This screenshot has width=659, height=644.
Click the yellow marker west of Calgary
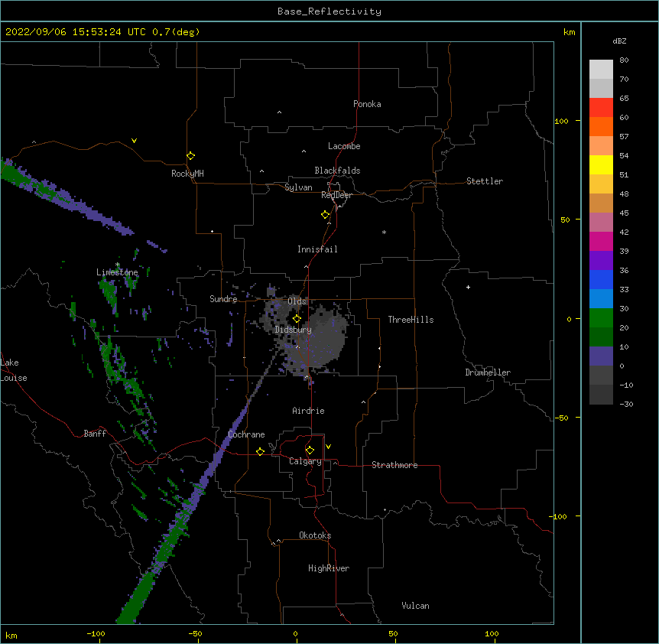coord(260,451)
